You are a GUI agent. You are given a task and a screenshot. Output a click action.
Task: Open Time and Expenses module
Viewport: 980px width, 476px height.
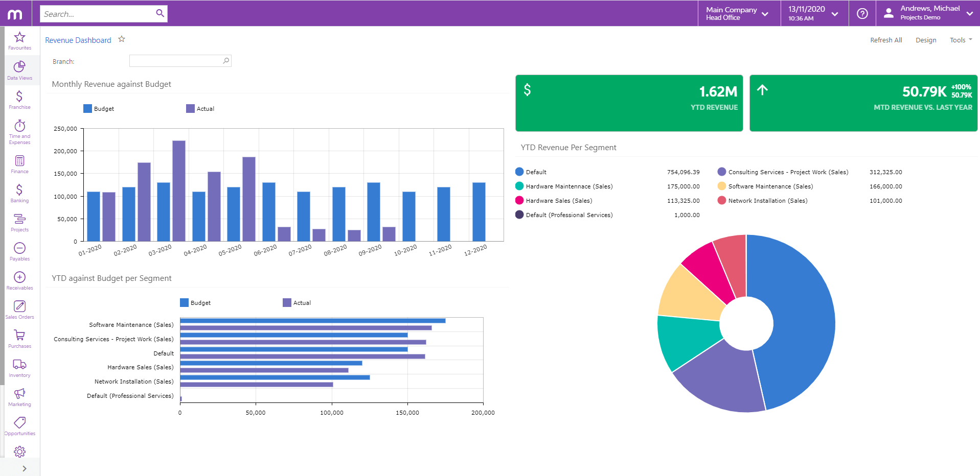(19, 131)
